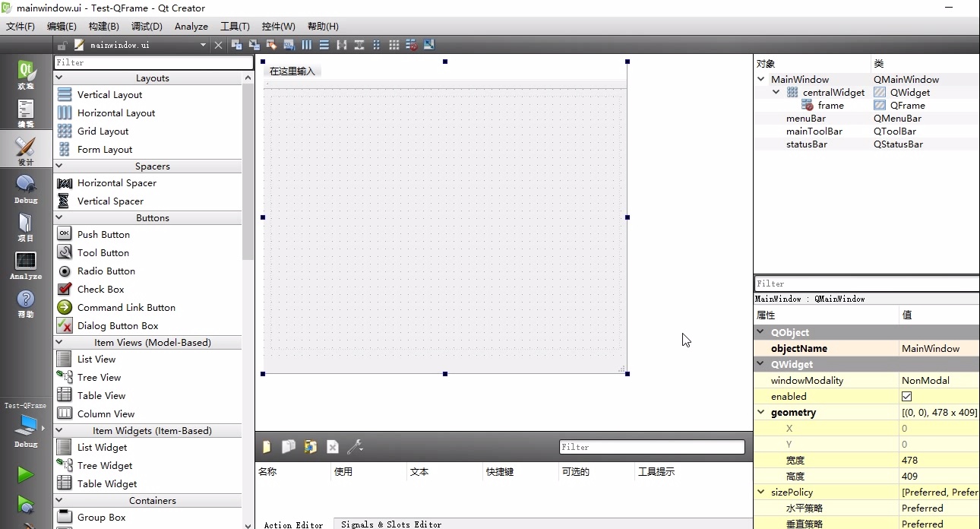Select Push Button in the widget box
This screenshot has height=529, width=980.
click(x=103, y=234)
